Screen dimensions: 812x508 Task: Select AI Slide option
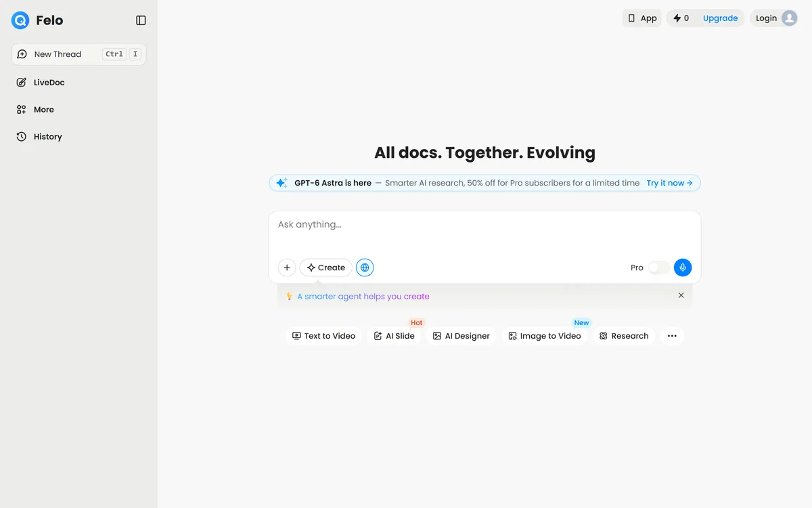point(394,336)
